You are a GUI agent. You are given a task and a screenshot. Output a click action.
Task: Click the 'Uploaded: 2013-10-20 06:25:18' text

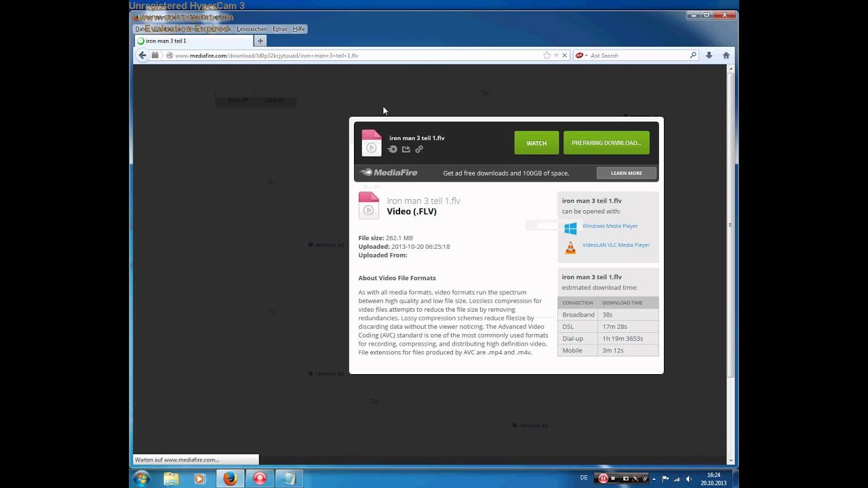[x=404, y=247]
